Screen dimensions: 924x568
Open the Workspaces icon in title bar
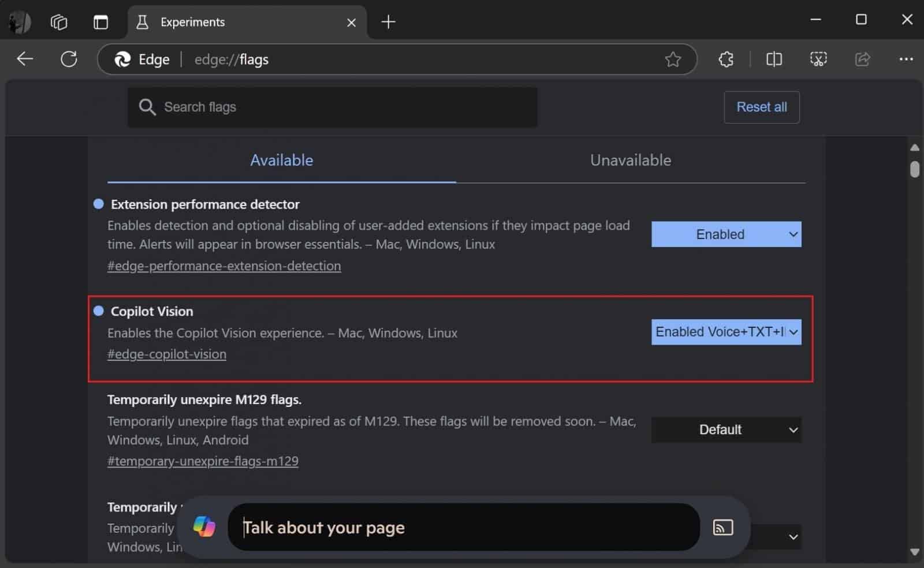[59, 22]
